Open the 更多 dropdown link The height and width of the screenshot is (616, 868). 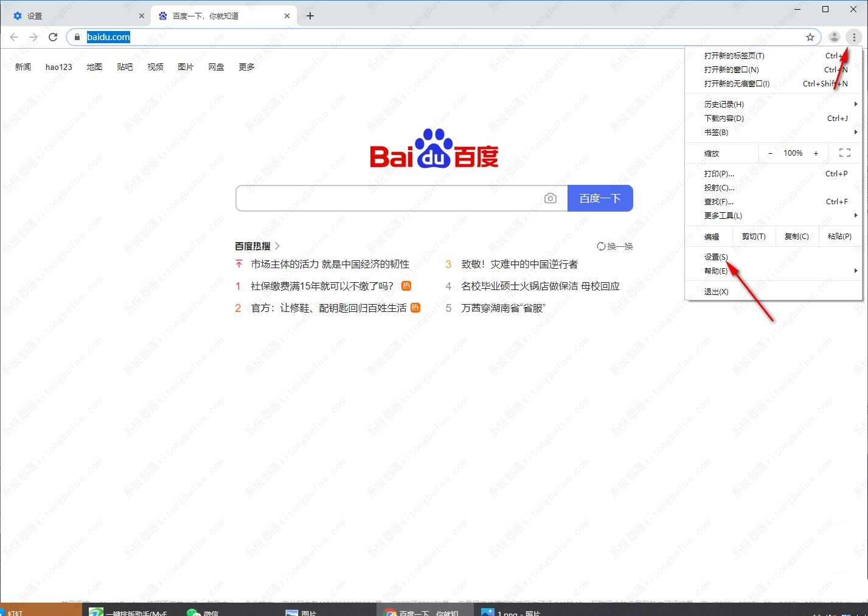246,67
